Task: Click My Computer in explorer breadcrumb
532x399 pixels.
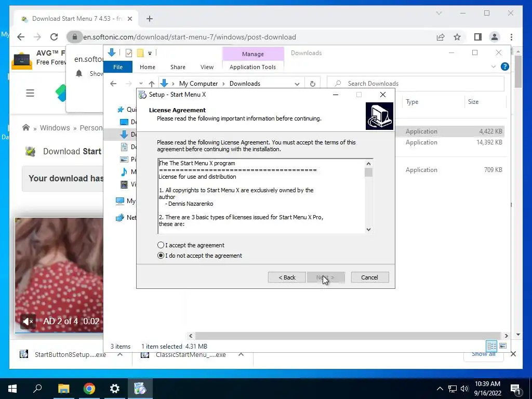Action: point(198,84)
